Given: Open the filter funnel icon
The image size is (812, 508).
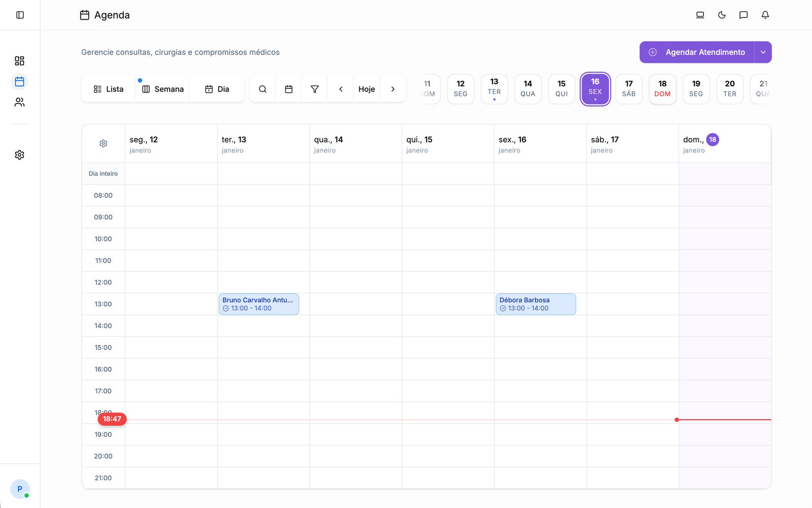Looking at the screenshot, I should [x=315, y=89].
